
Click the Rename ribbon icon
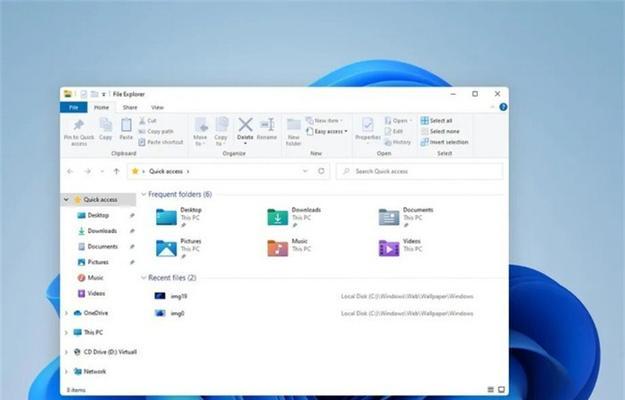[267, 125]
